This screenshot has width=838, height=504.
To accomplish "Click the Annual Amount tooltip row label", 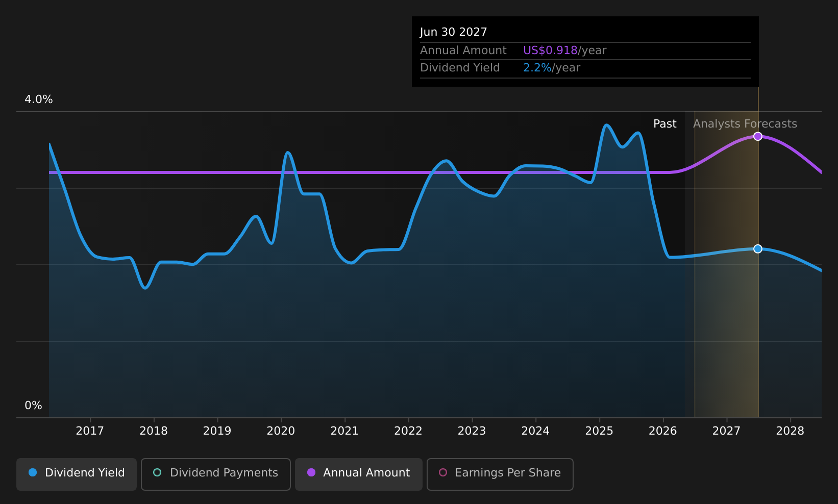I will click(x=463, y=51).
